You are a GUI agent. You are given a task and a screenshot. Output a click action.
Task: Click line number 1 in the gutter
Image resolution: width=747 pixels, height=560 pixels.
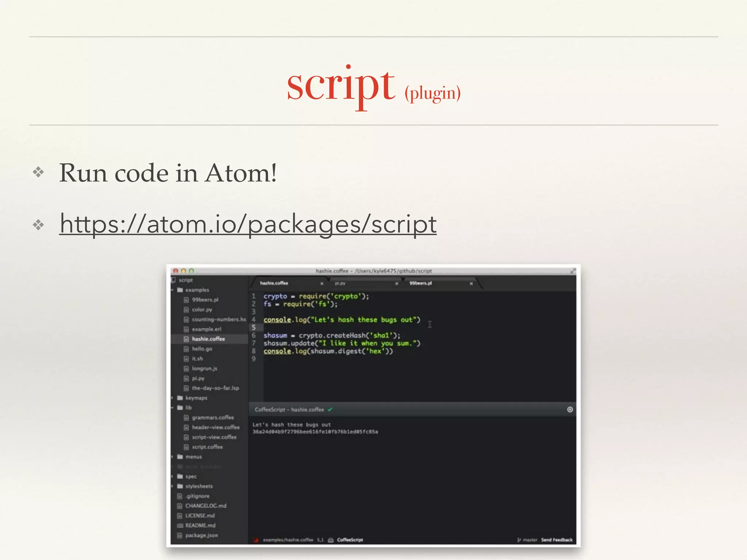click(x=254, y=296)
